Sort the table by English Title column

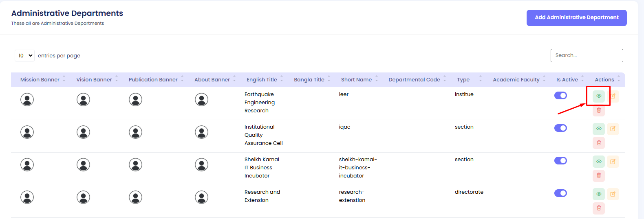[x=262, y=80]
